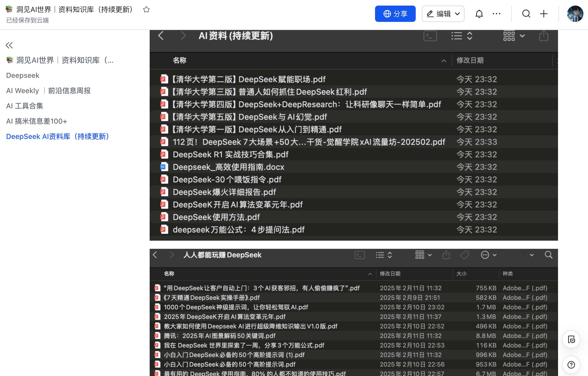
Task: Open AI 工具合集 in sidebar
Action: [25, 106]
